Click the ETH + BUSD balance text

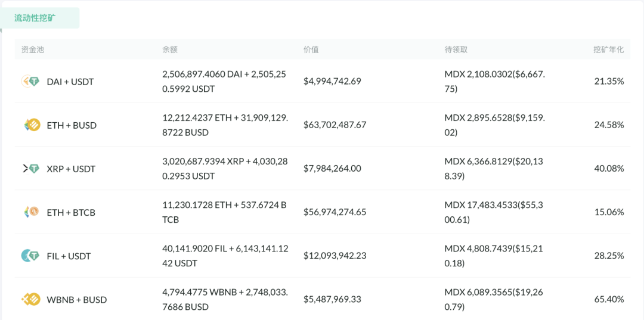[x=225, y=125]
